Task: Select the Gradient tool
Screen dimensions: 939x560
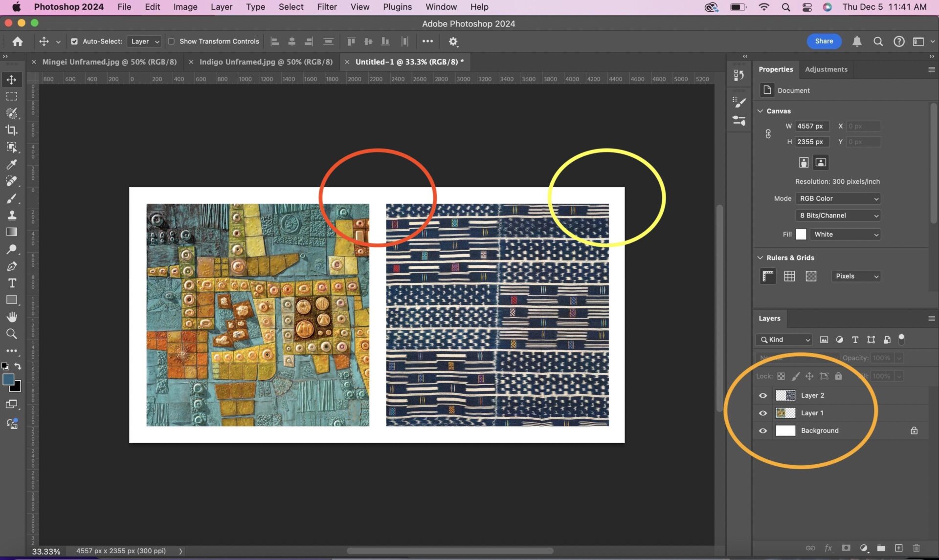Action: [11, 232]
